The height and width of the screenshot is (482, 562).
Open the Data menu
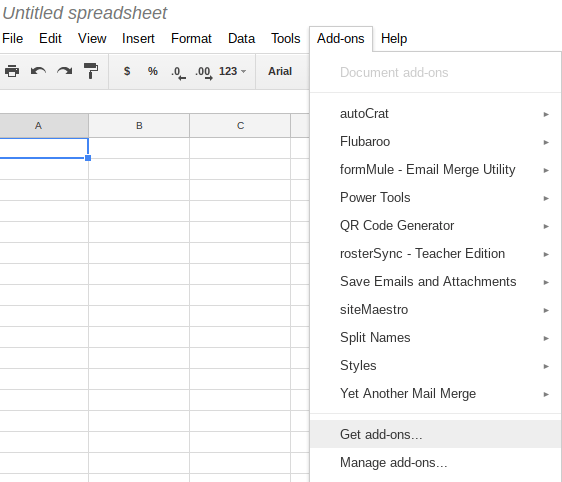242,38
